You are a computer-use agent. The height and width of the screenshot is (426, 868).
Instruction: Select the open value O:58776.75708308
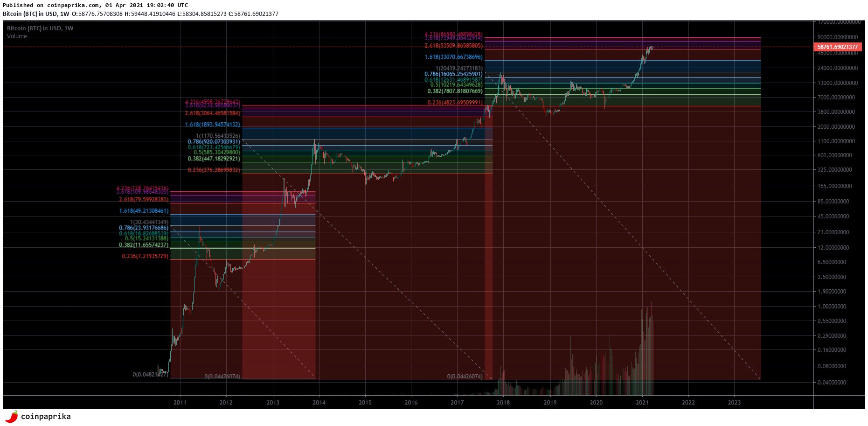tap(97, 14)
